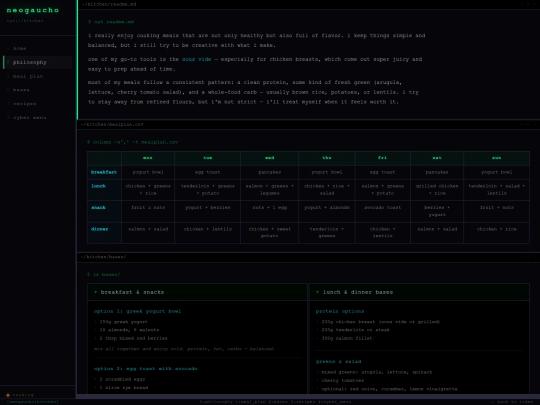540x405 pixels.
Task: Collapse the lunch & dinner bases section
Action: pos(419,292)
